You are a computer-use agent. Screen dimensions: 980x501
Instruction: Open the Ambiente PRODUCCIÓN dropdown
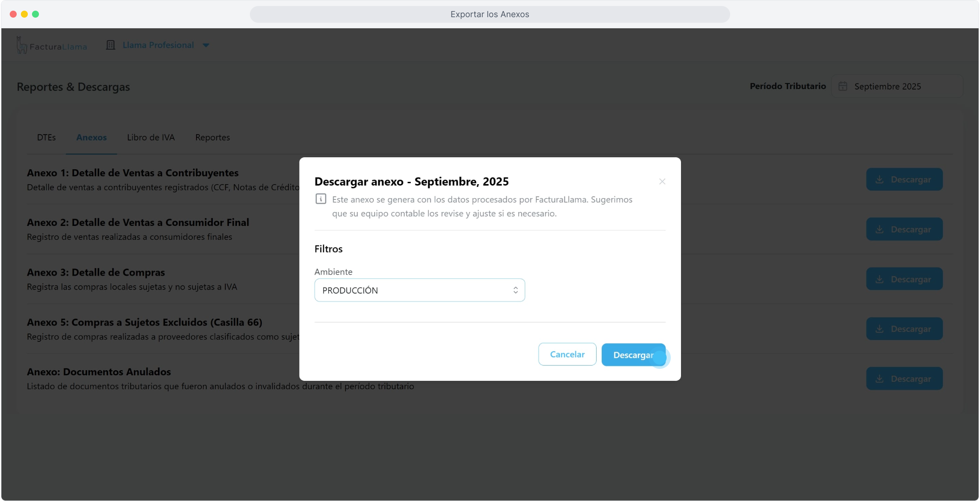[x=419, y=290]
